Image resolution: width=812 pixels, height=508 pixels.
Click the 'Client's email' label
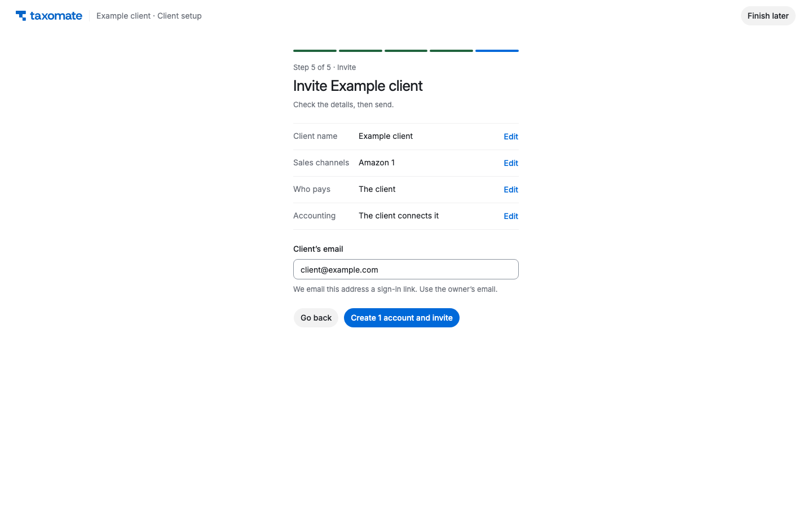[318, 249]
